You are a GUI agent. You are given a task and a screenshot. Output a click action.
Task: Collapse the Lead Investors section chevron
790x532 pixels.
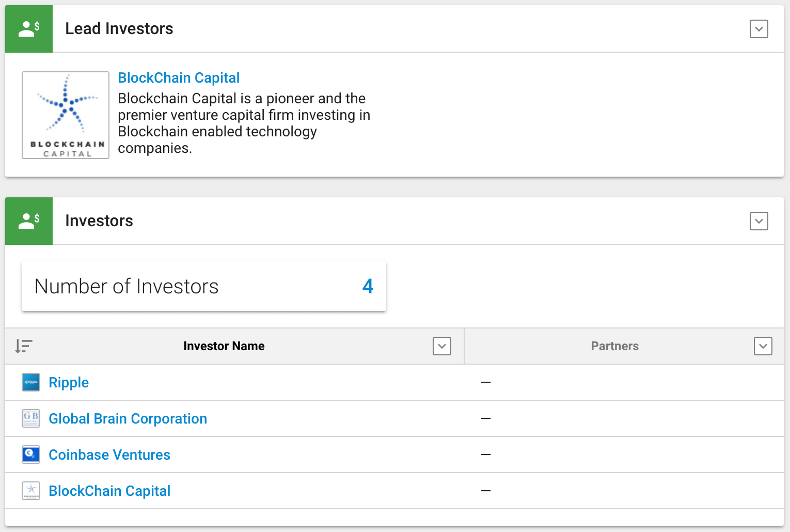759,29
